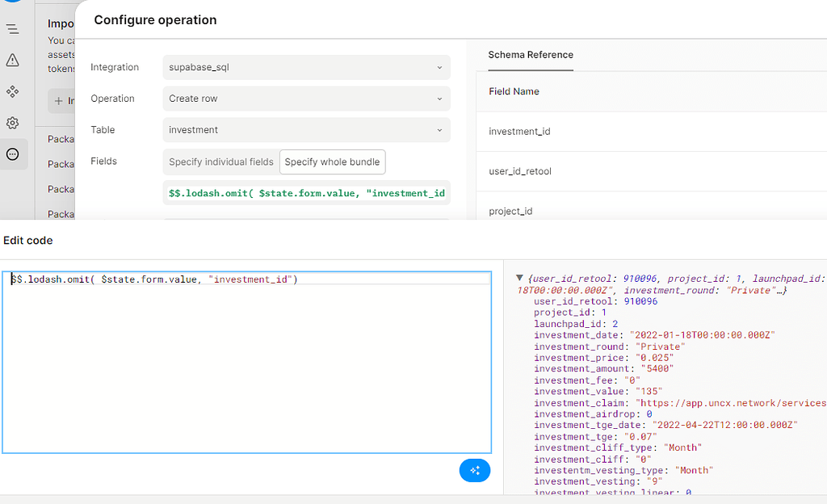
Task: Open the components diamond icon in sidebar
Action: tap(12, 92)
